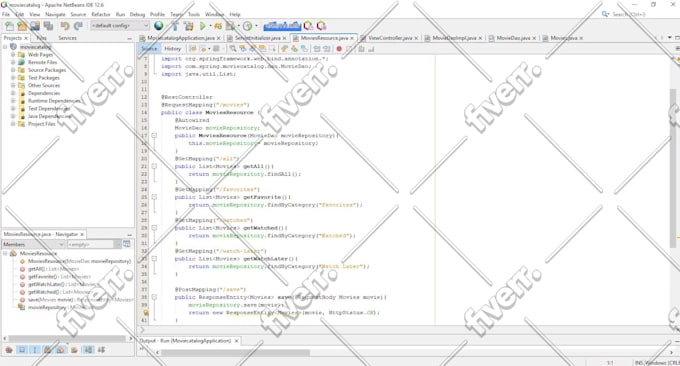Viewport: 680px width, 366px height.
Task: Collapse the moviecatalog project root node
Action: point(5,47)
